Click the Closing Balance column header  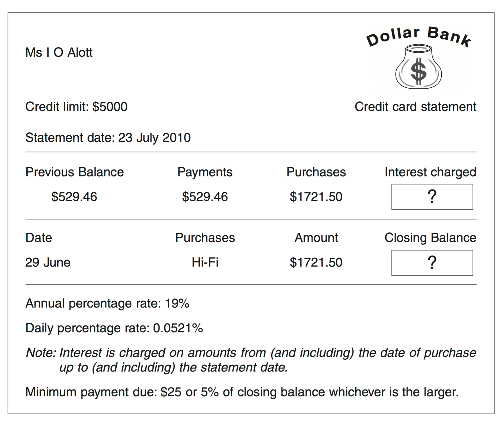(x=430, y=238)
